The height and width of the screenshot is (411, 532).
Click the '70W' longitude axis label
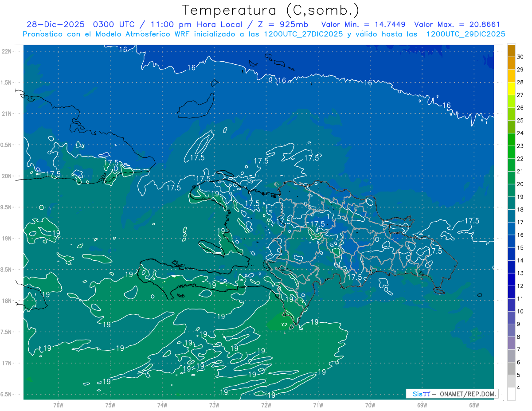[x=370, y=405]
